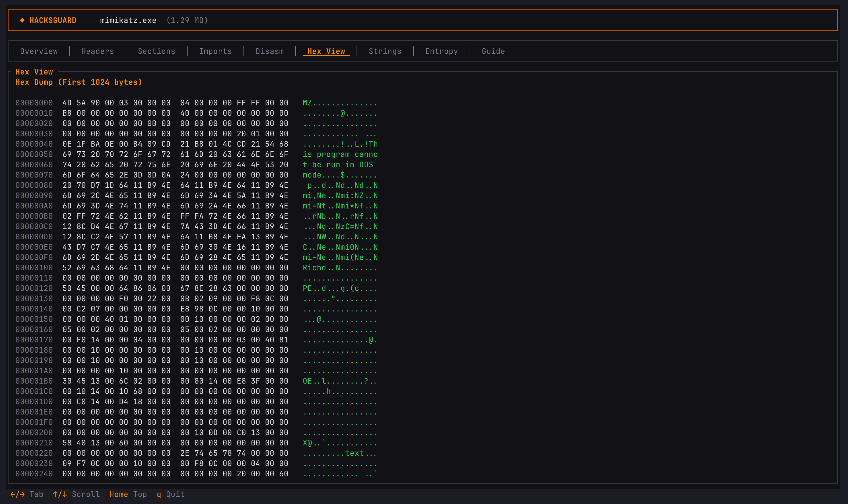
Task: Select offset 00000200 row address
Action: tap(34, 433)
